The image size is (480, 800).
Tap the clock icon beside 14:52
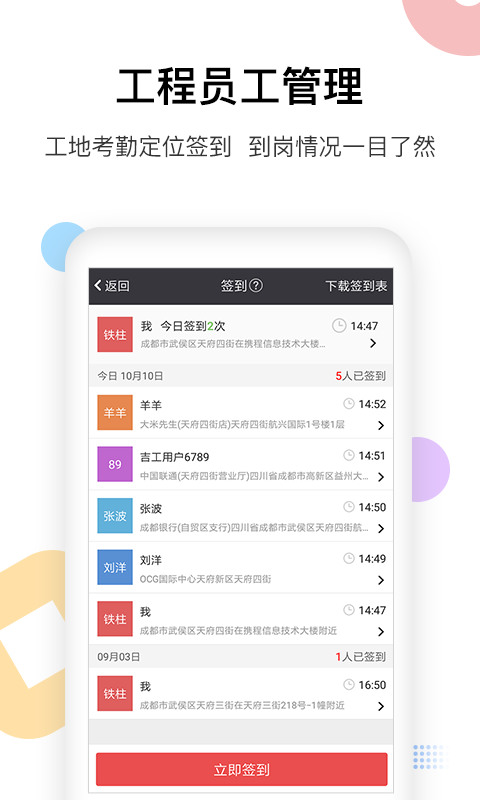pyautogui.click(x=349, y=404)
